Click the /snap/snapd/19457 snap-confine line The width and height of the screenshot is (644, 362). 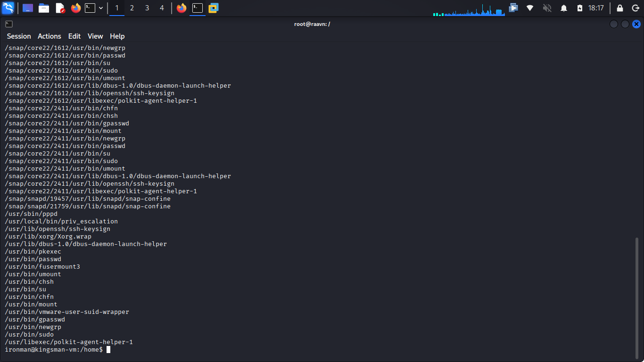(x=88, y=198)
